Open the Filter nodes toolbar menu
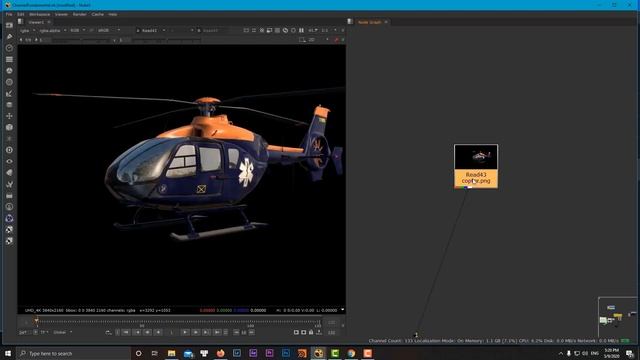Image resolution: width=640 pixels, height=360 pixels. coord(9,82)
